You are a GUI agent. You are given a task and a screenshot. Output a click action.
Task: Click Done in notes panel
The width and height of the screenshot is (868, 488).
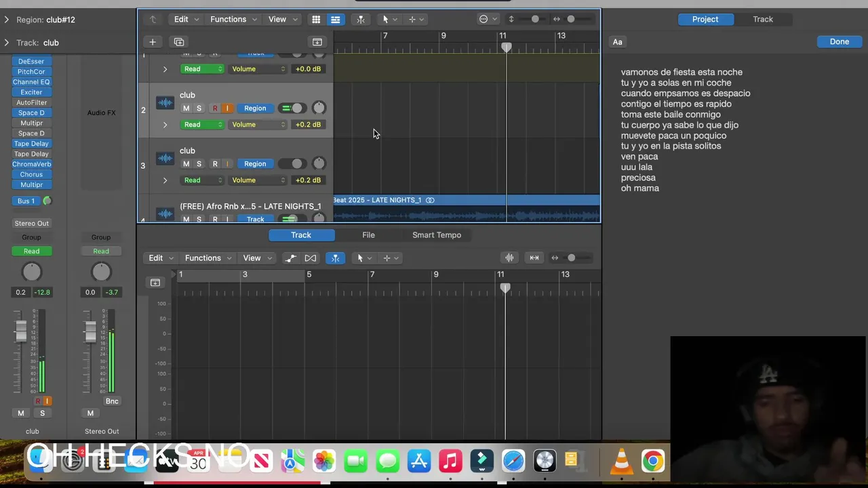point(840,42)
